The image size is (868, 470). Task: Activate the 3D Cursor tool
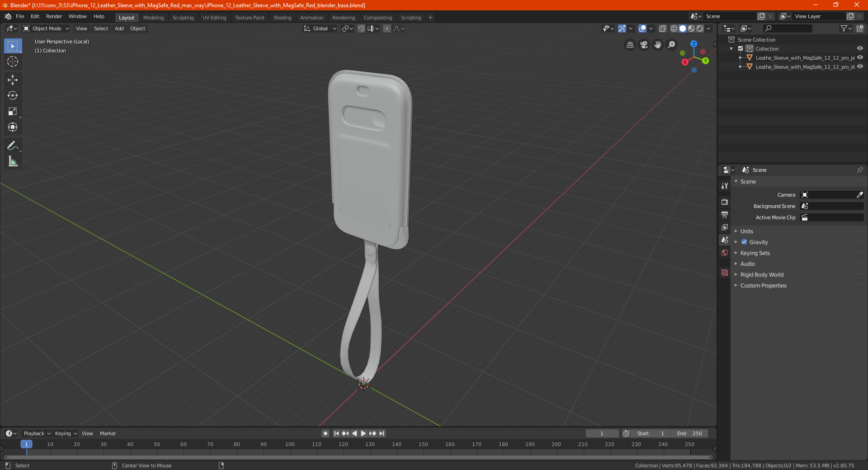pos(13,61)
